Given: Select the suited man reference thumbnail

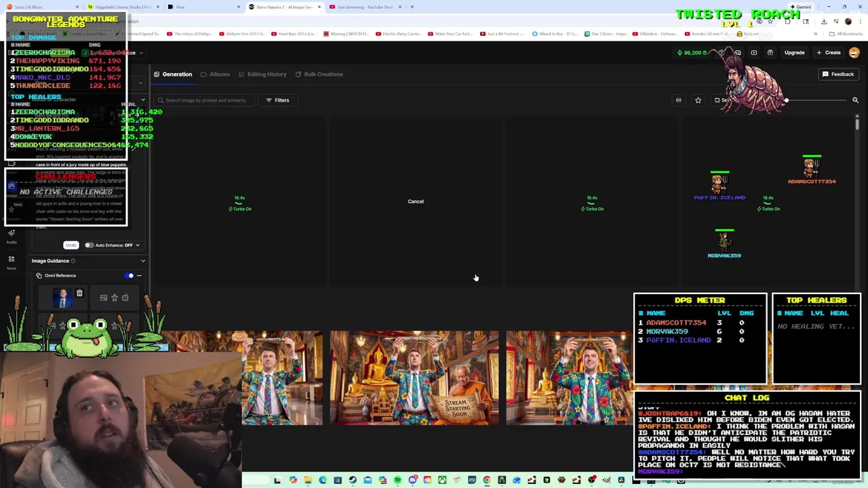Looking at the screenshot, I should click(x=63, y=298).
